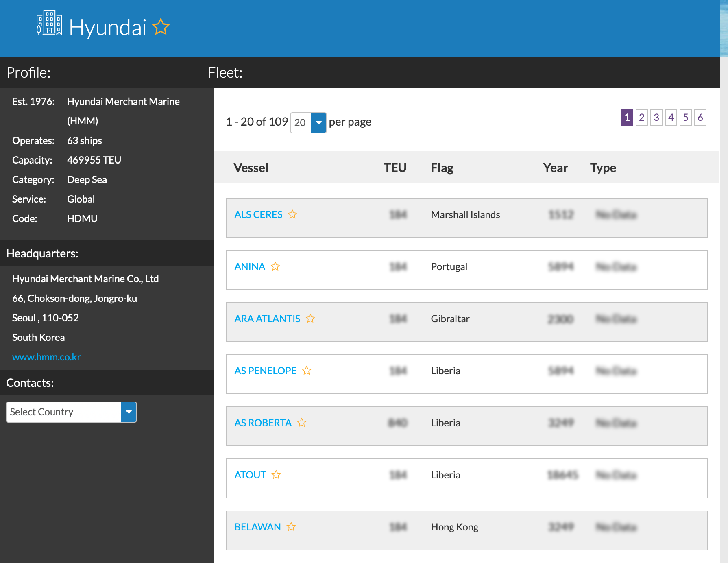Screen dimensions: 728x563
Task: Go to fleet page 6
Action: (700, 118)
